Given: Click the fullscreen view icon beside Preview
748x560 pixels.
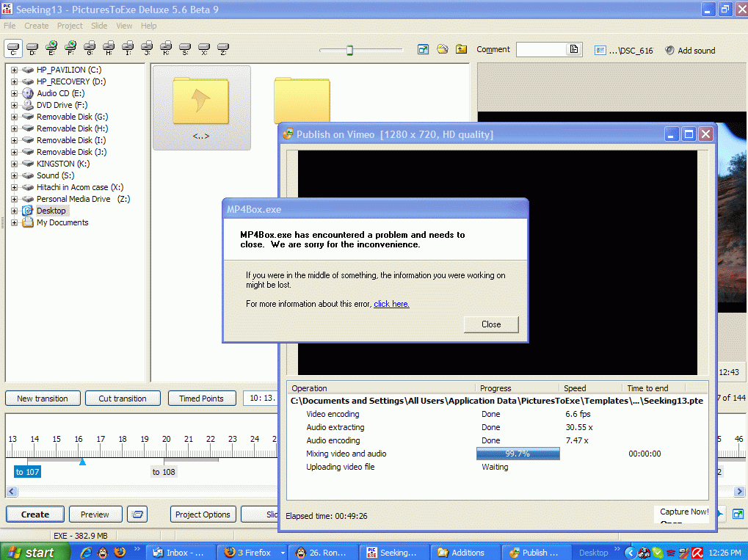Looking at the screenshot, I should click(x=137, y=514).
